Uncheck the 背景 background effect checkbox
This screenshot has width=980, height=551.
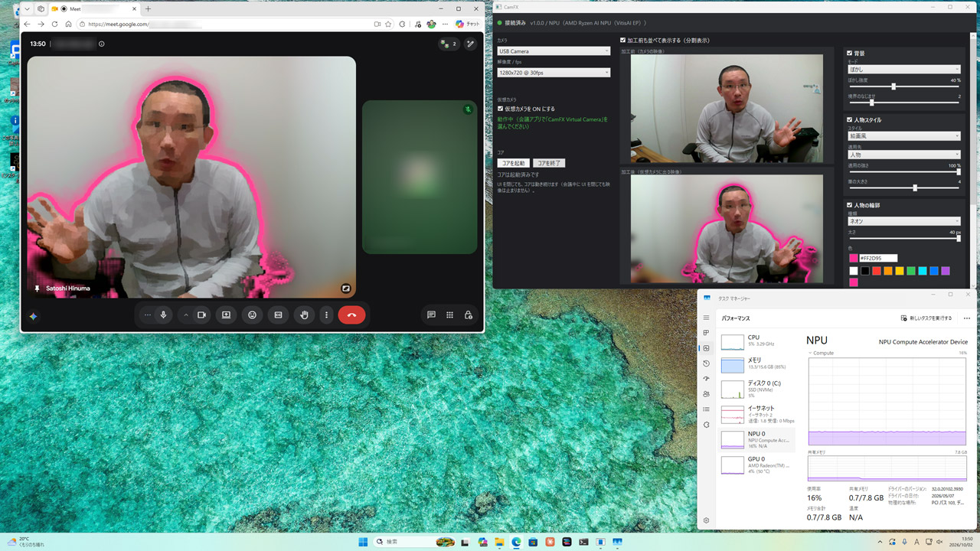(x=850, y=54)
